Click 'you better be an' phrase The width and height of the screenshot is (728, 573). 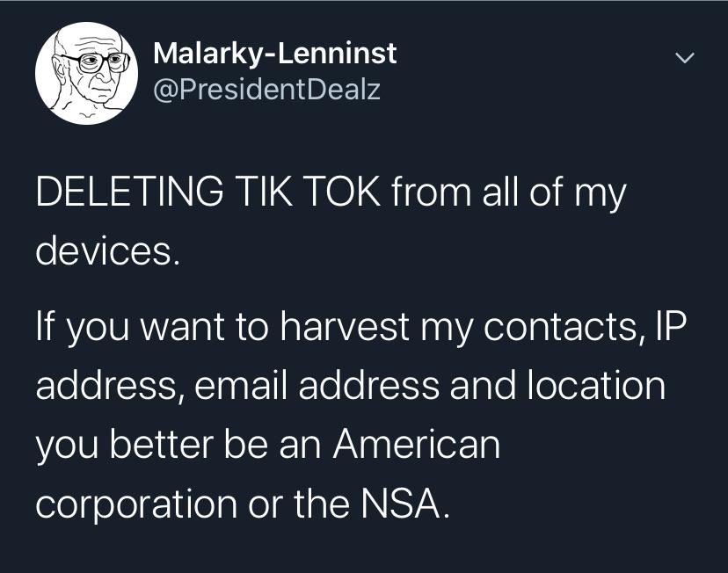[x=178, y=446]
